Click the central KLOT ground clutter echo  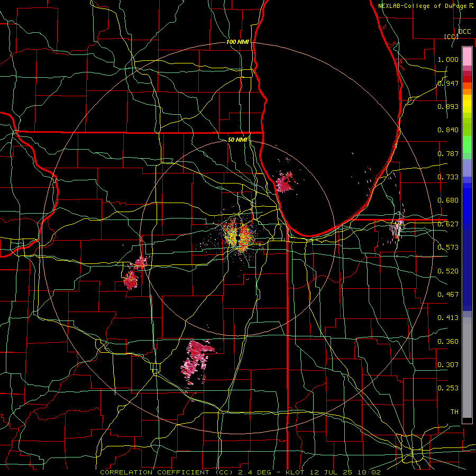coord(239,236)
